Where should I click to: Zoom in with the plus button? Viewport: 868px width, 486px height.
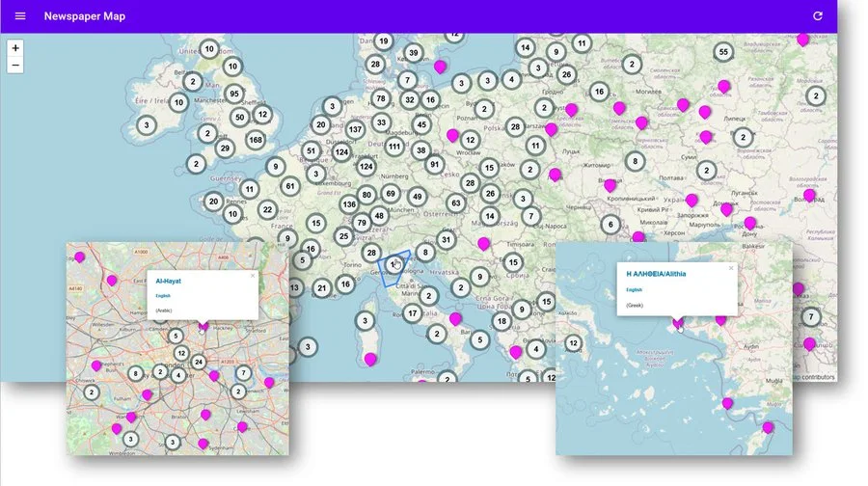[15, 48]
